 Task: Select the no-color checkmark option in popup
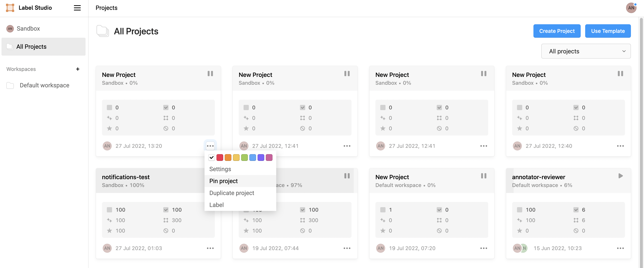click(x=211, y=158)
